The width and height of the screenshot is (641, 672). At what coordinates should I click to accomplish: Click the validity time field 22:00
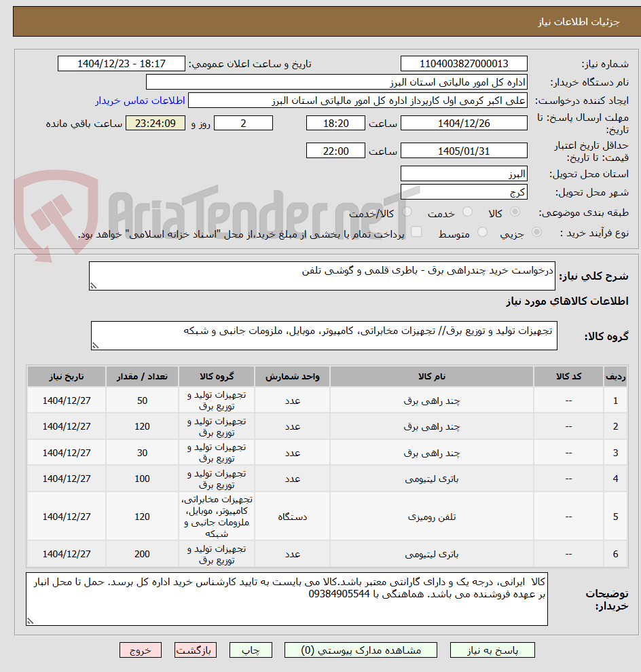click(335, 151)
